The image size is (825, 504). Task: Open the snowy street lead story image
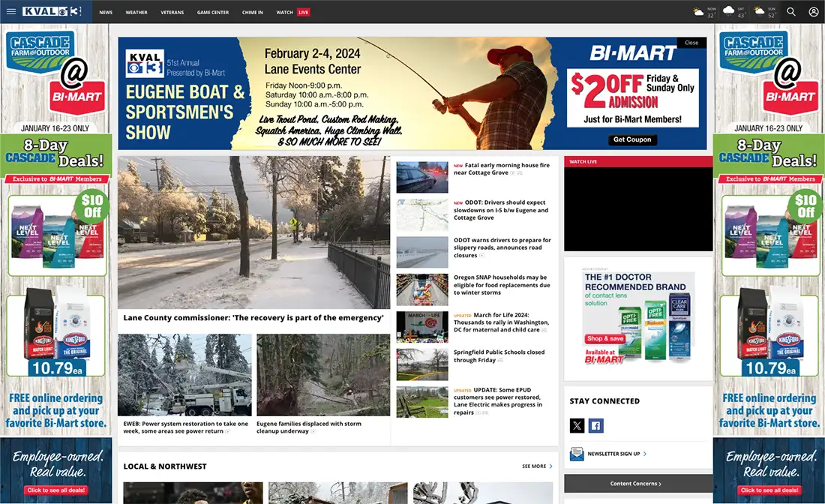click(253, 232)
